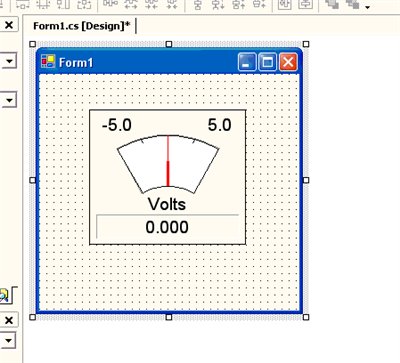Center selected control vertically in form

[305, 5]
